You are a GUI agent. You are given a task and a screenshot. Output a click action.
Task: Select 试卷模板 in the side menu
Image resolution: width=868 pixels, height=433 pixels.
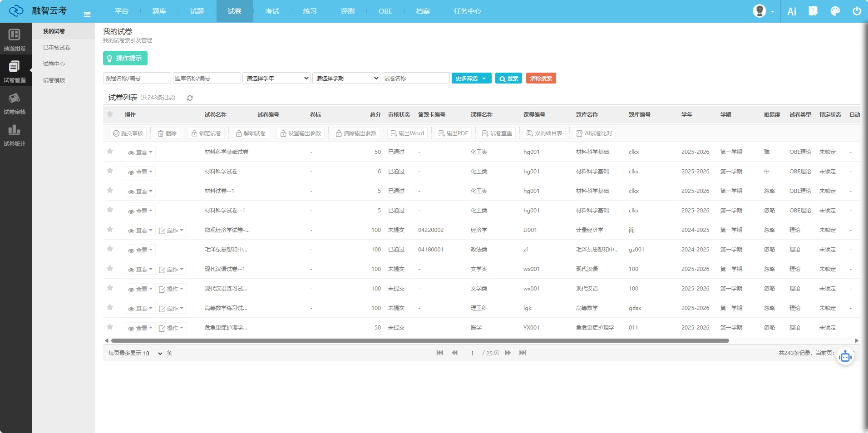coord(54,80)
